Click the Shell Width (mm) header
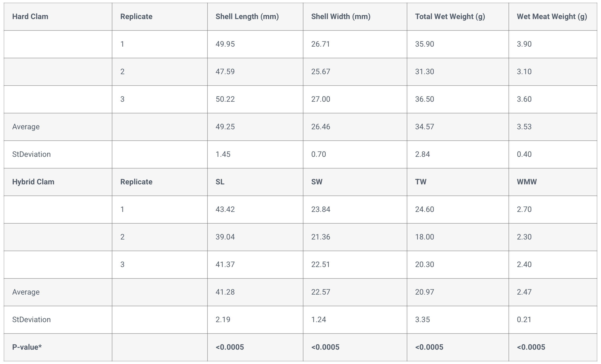 341,17
